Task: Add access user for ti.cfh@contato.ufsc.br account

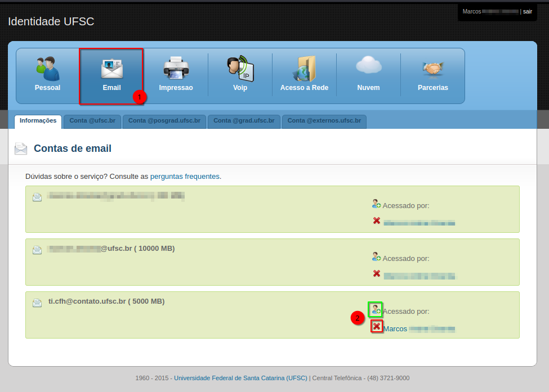Action: point(376,309)
